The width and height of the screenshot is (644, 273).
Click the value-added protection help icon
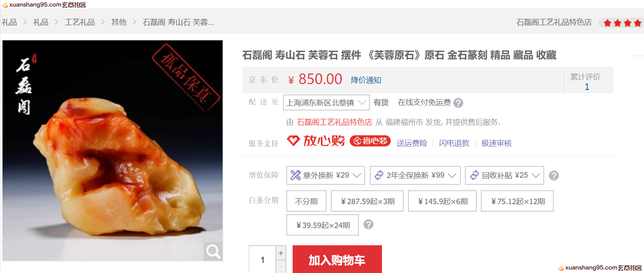[554, 176]
